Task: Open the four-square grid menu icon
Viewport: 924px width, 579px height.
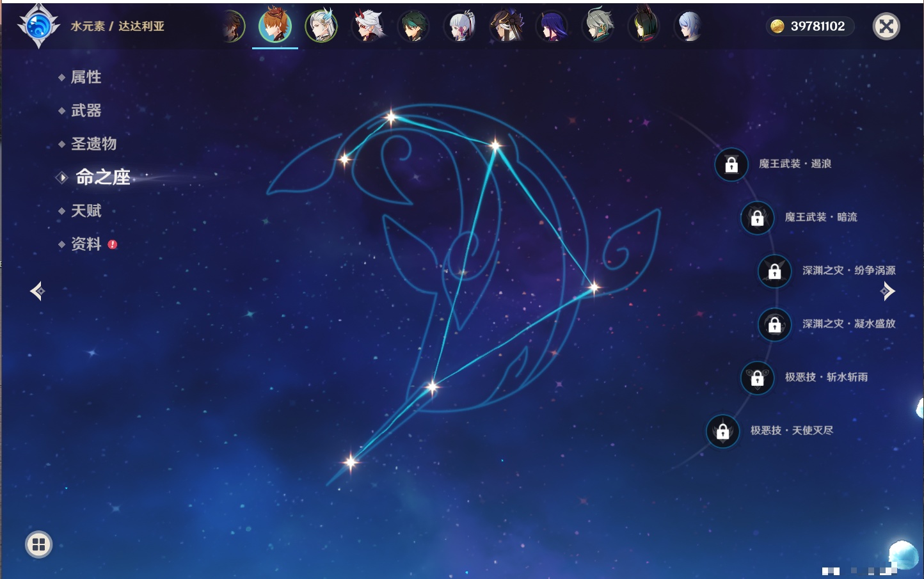Action: coord(38,544)
